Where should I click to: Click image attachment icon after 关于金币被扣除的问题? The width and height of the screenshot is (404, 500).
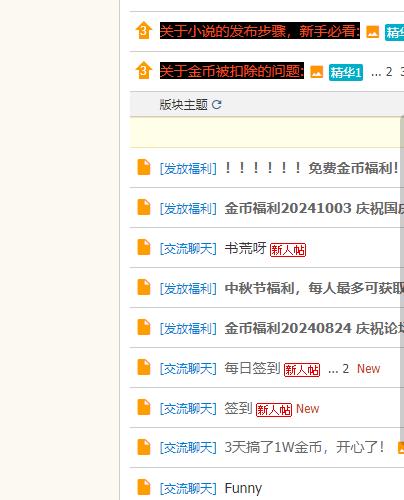tap(317, 72)
